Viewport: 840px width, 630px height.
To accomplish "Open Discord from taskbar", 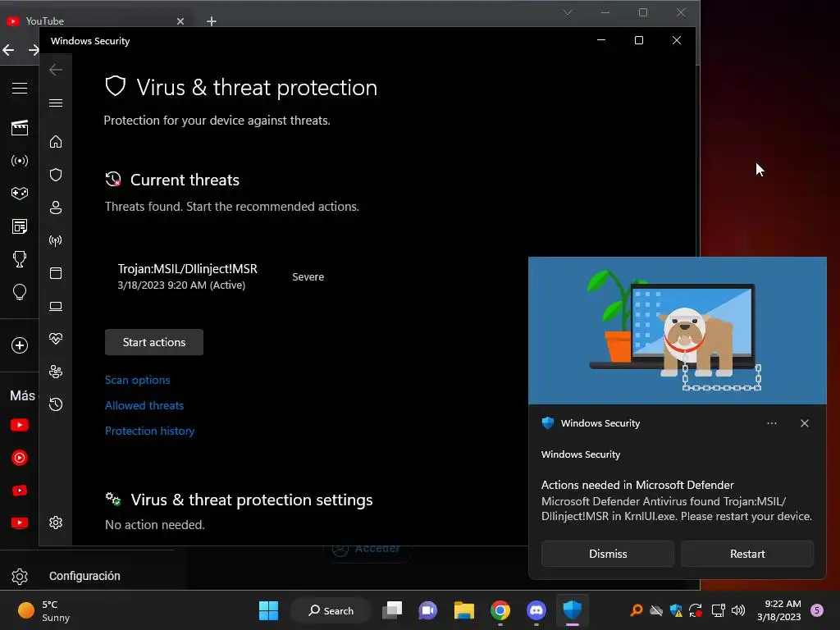I will 536,610.
